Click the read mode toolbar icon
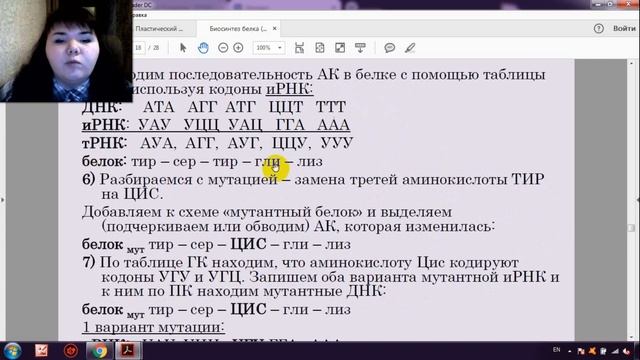This screenshot has height=360, width=640. 360,48
